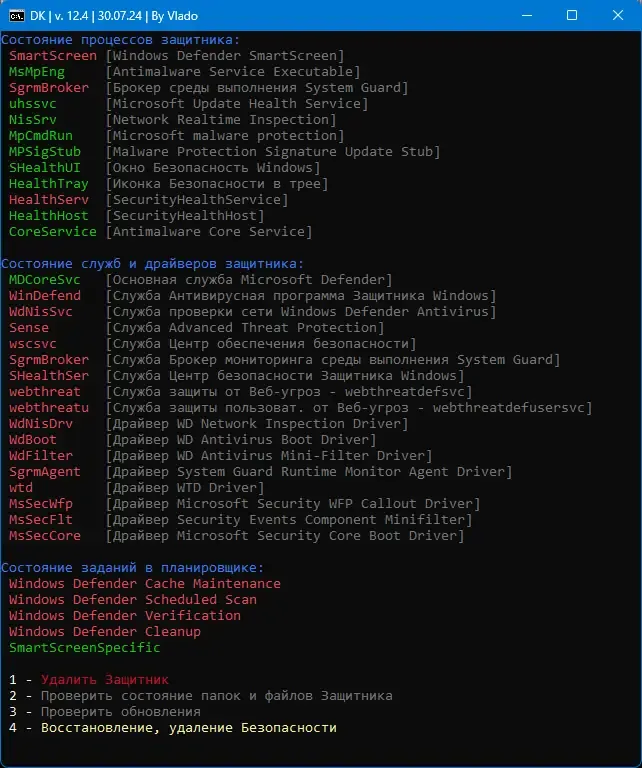Minimize the DK console window
Image resolution: width=642 pixels, height=768 pixels.
click(x=526, y=15)
